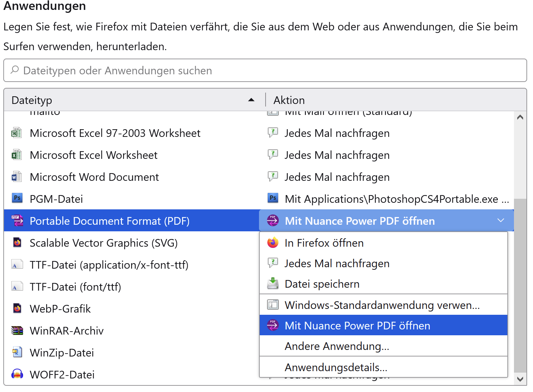Click the Photoshop icon beside PGM-Datei

pyautogui.click(x=17, y=198)
